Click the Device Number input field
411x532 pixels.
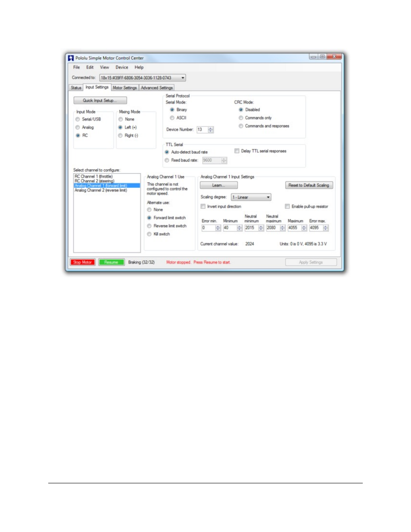(202, 130)
